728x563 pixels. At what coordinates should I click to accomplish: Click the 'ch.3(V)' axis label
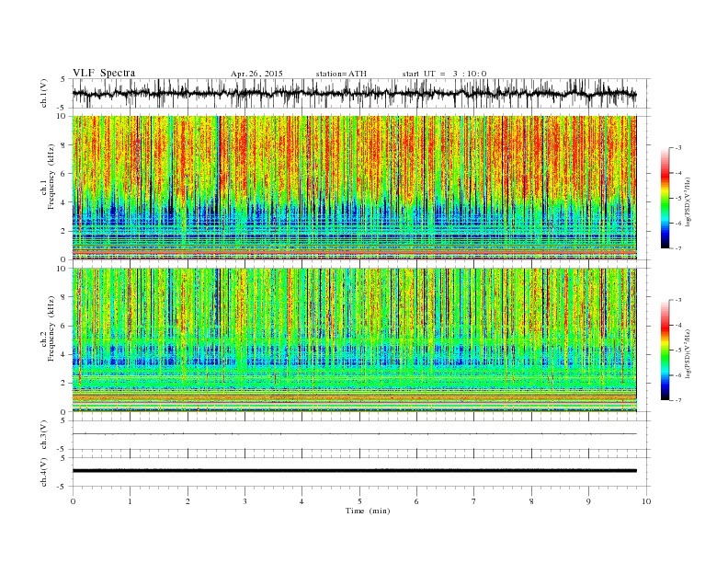pos(43,435)
